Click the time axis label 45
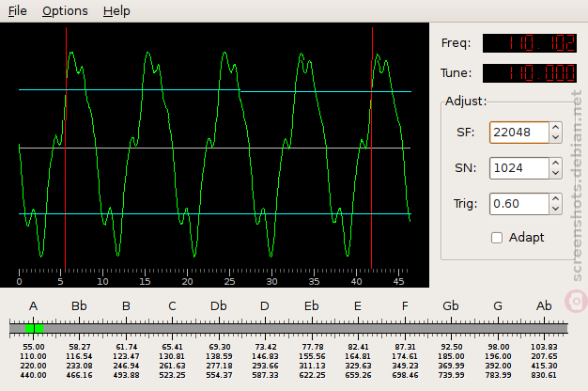Screen dimensions: 588x391 point(399,281)
